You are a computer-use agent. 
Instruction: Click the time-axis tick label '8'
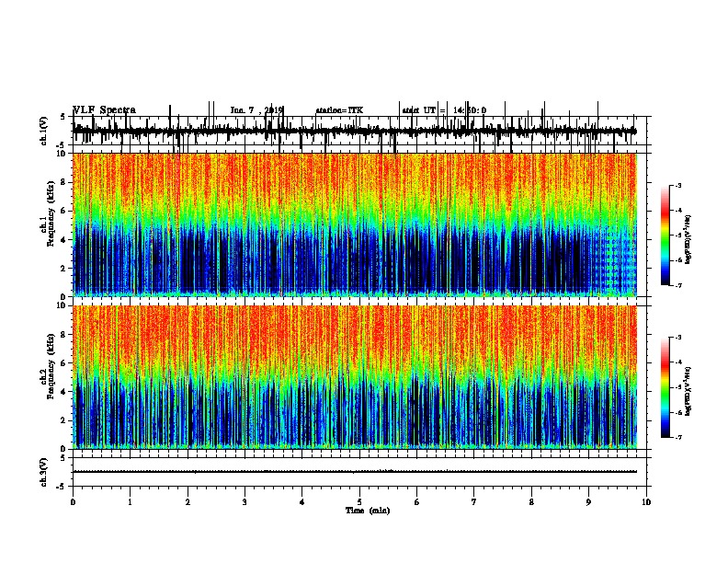531,502
